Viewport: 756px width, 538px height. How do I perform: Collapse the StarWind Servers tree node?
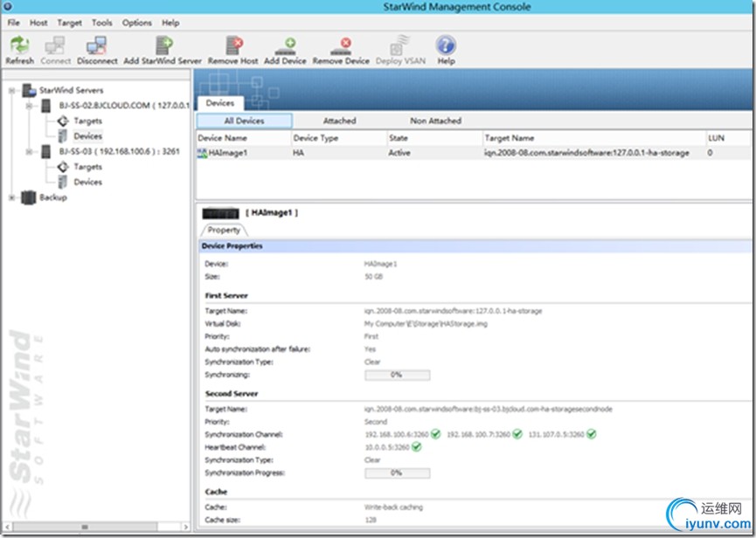point(12,90)
